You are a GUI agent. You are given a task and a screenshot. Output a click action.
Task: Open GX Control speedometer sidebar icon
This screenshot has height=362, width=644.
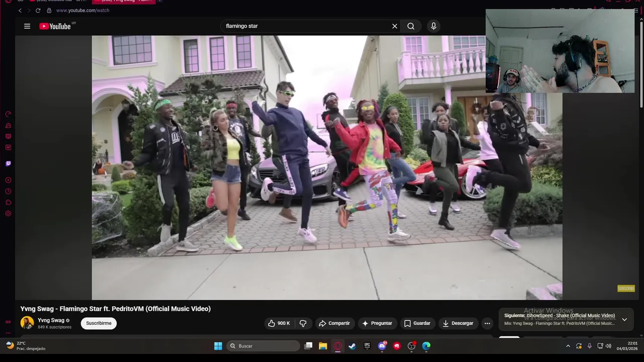click(8, 114)
